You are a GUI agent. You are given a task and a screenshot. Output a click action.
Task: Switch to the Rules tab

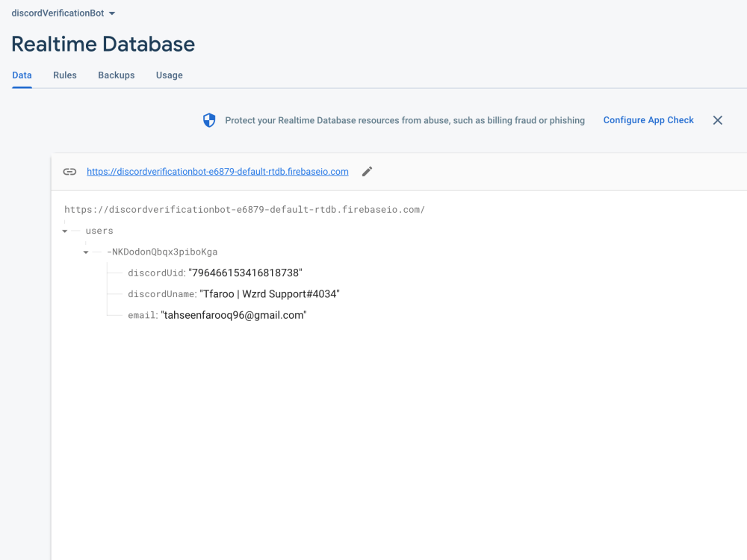(x=64, y=75)
